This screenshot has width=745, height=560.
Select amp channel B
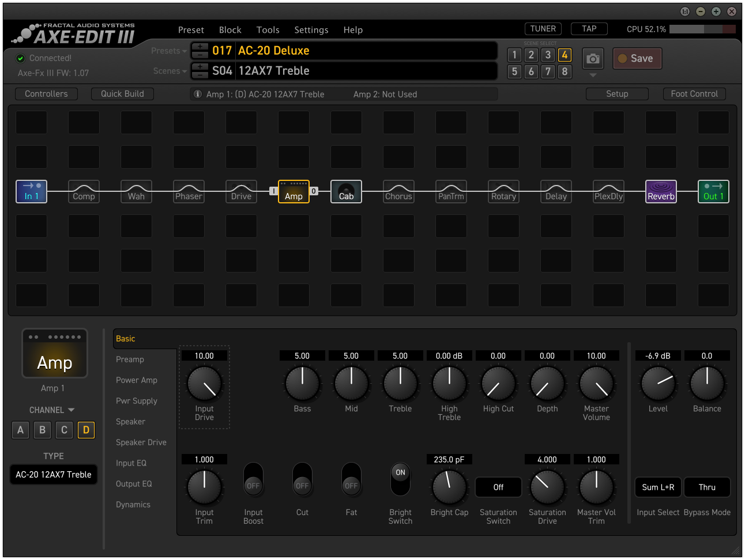coord(42,430)
